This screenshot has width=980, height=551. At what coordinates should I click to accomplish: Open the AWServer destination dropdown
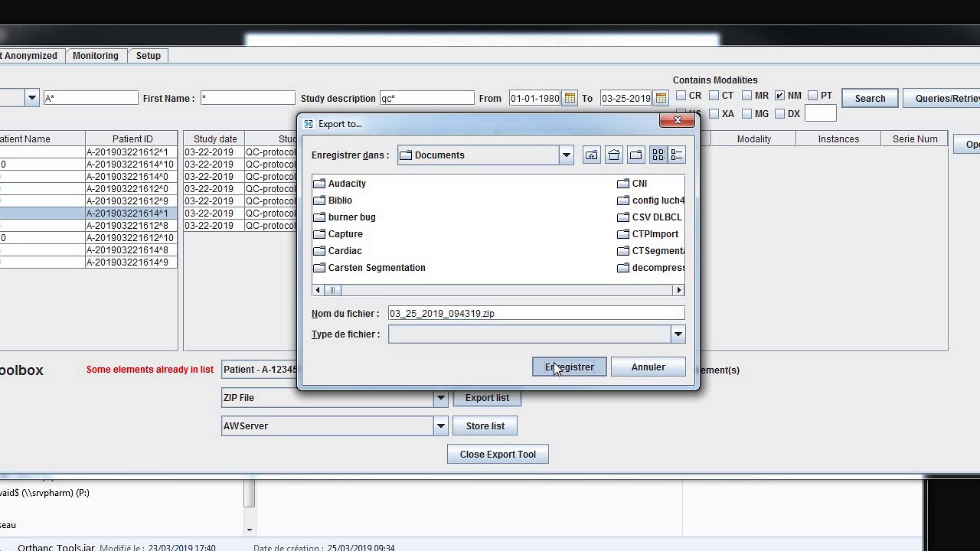[440, 426]
